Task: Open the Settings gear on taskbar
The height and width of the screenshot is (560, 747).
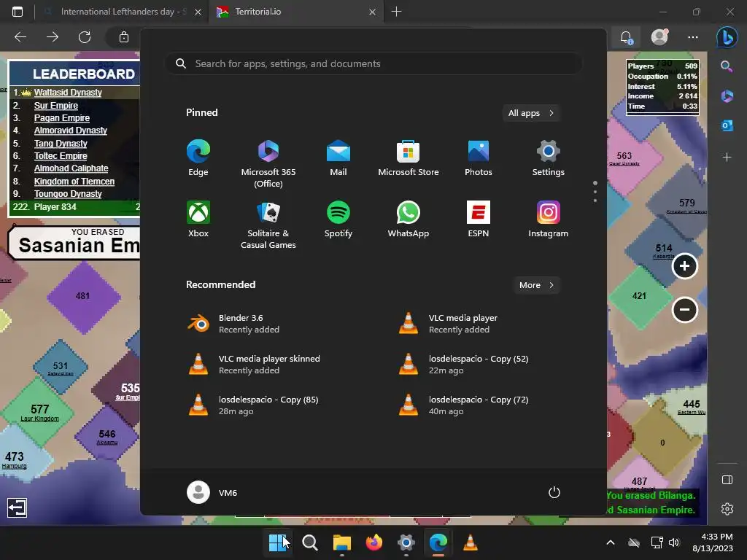Action: (x=406, y=542)
